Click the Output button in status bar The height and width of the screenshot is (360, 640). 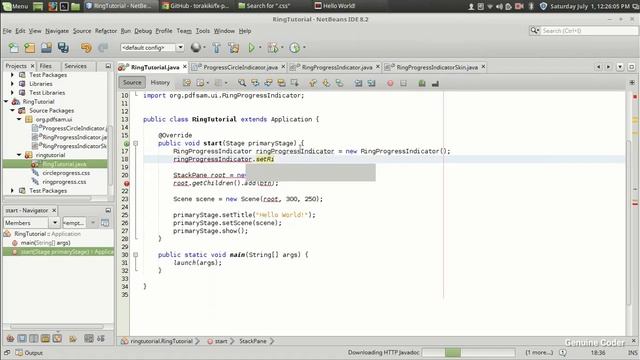point(29,353)
